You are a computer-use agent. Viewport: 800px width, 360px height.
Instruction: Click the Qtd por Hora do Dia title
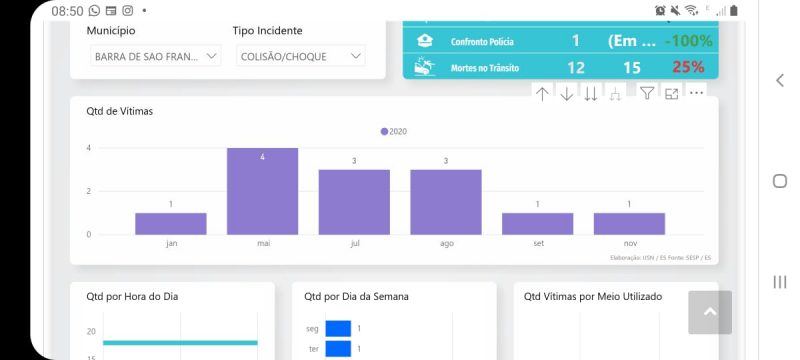click(132, 296)
